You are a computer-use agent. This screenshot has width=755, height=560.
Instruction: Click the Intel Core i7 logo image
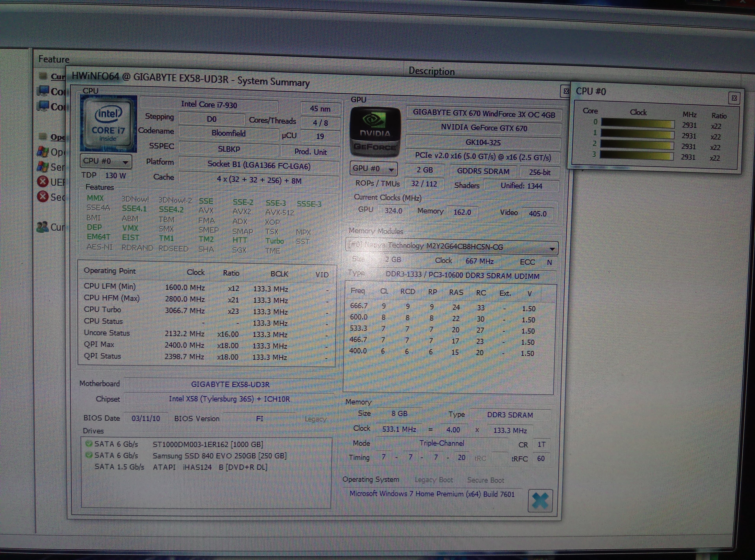pos(109,124)
